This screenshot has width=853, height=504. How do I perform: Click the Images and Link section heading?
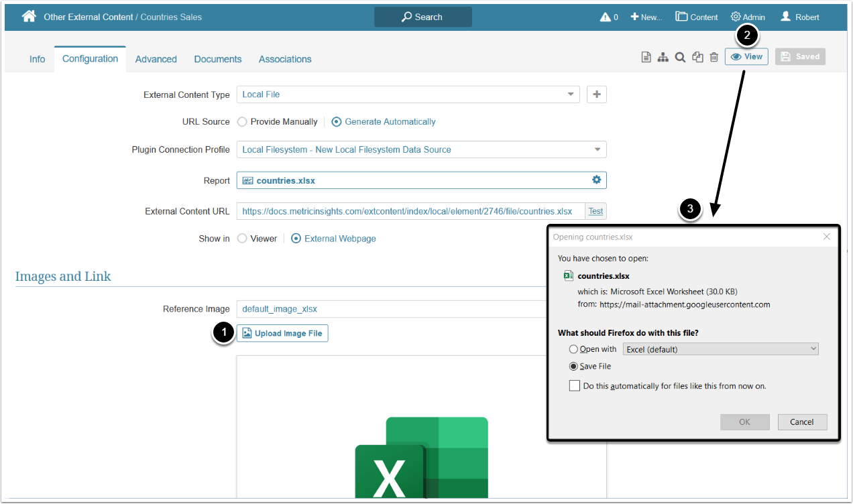tap(63, 276)
